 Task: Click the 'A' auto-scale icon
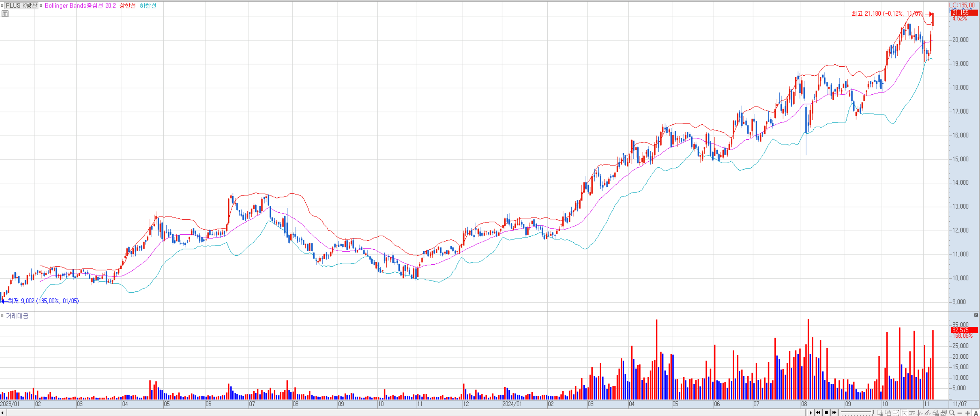pyautogui.click(x=976, y=413)
